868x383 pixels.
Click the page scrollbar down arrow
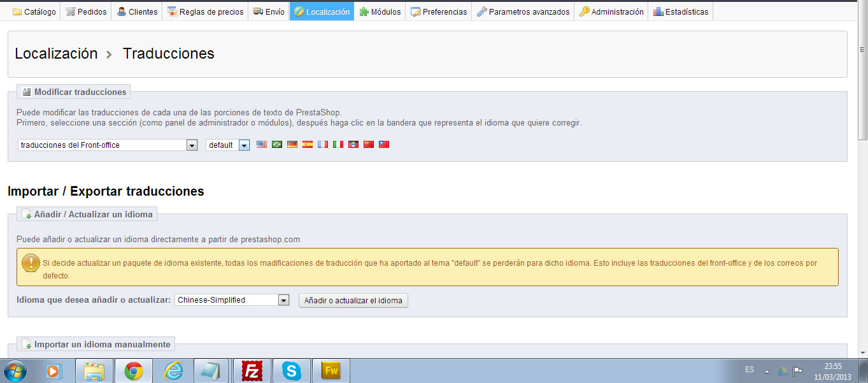click(x=863, y=352)
